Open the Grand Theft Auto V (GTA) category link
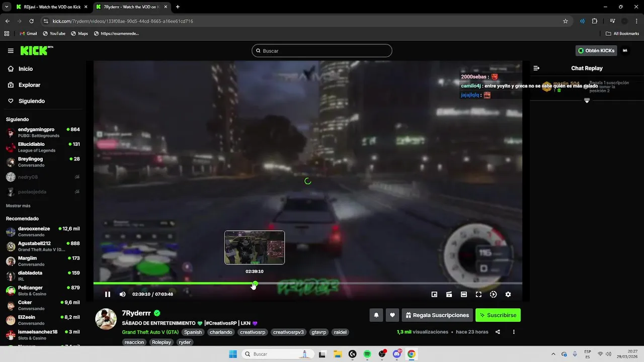The image size is (644, 362). (x=150, y=332)
